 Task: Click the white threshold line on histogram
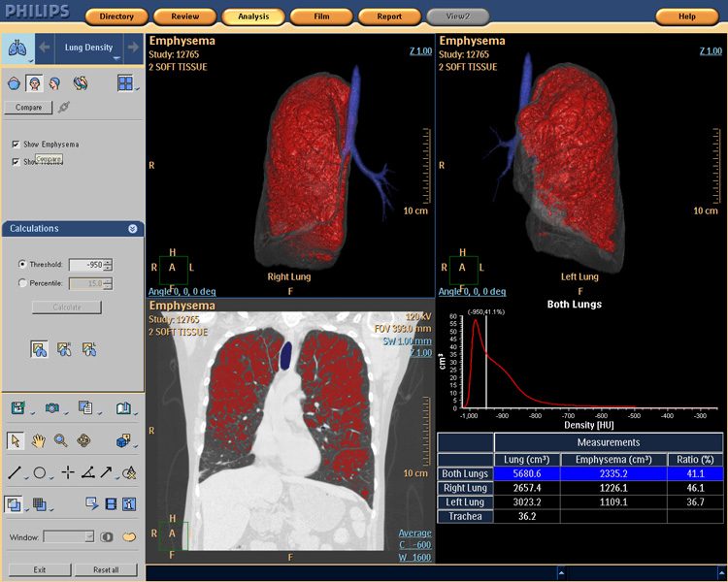(486, 363)
